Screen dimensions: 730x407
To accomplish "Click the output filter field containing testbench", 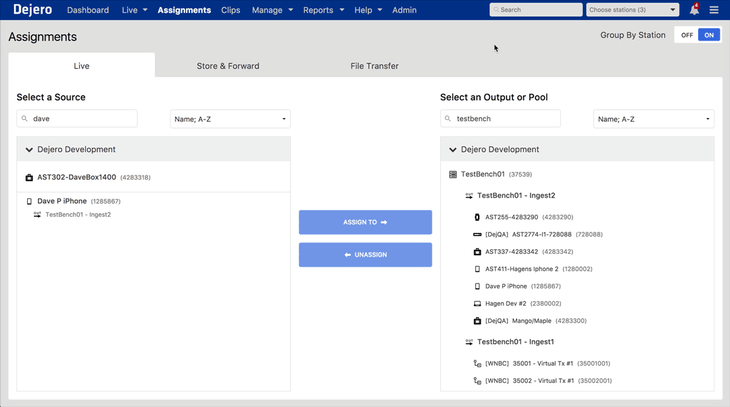I will (x=500, y=119).
